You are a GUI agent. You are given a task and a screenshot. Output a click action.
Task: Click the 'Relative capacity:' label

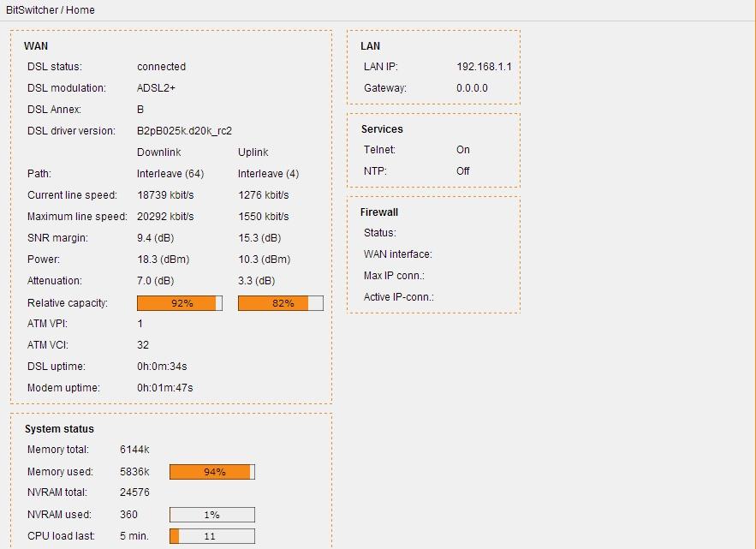[x=68, y=302]
